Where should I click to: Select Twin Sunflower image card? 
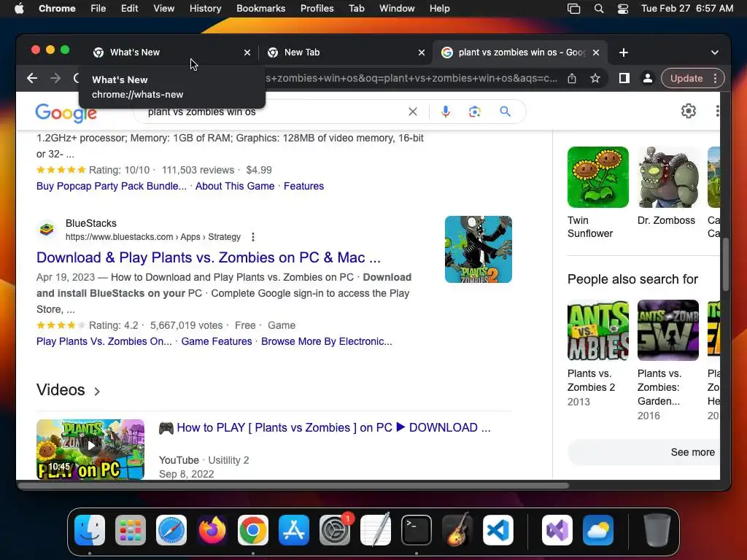tap(598, 192)
